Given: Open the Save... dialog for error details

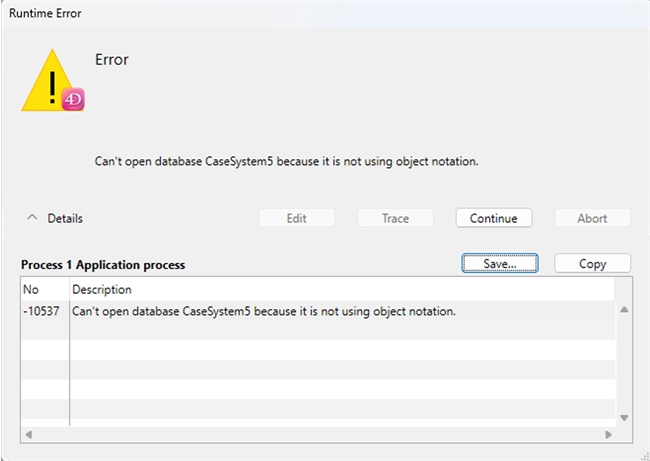Looking at the screenshot, I should click(x=499, y=264).
